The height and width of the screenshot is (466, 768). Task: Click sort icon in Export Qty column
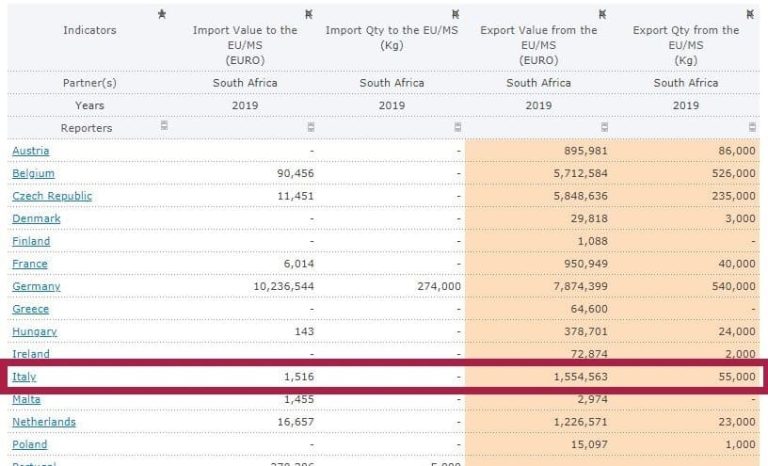[x=752, y=127]
